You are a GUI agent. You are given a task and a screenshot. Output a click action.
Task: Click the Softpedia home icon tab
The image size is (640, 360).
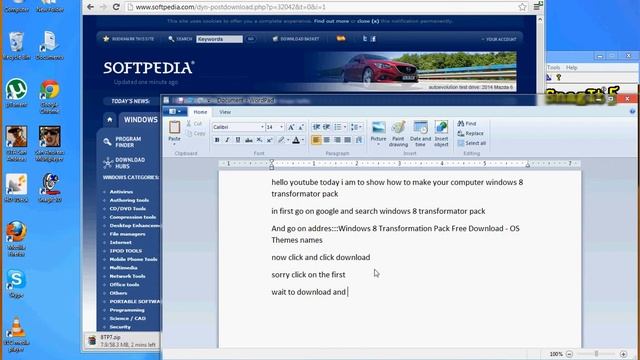point(109,120)
